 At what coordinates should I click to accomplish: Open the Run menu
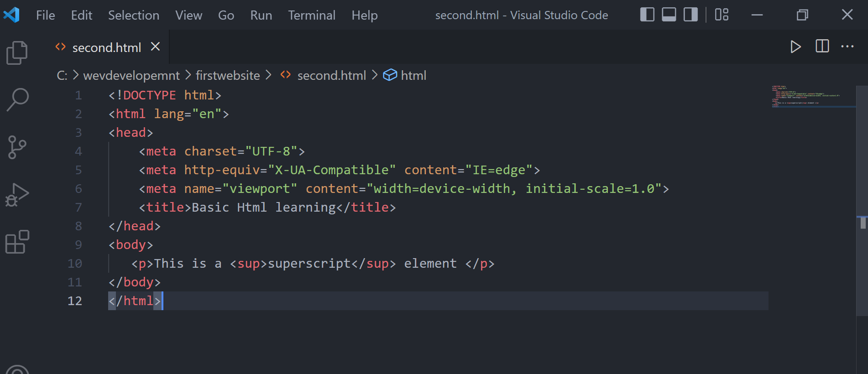(261, 15)
